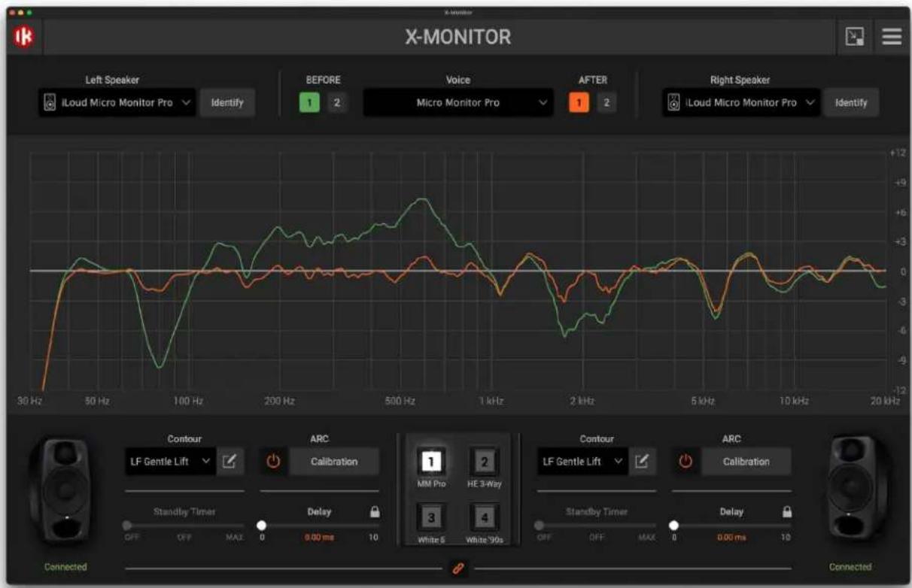Click the left Standby Timer slider handle
The width and height of the screenshot is (912, 588).
126,526
